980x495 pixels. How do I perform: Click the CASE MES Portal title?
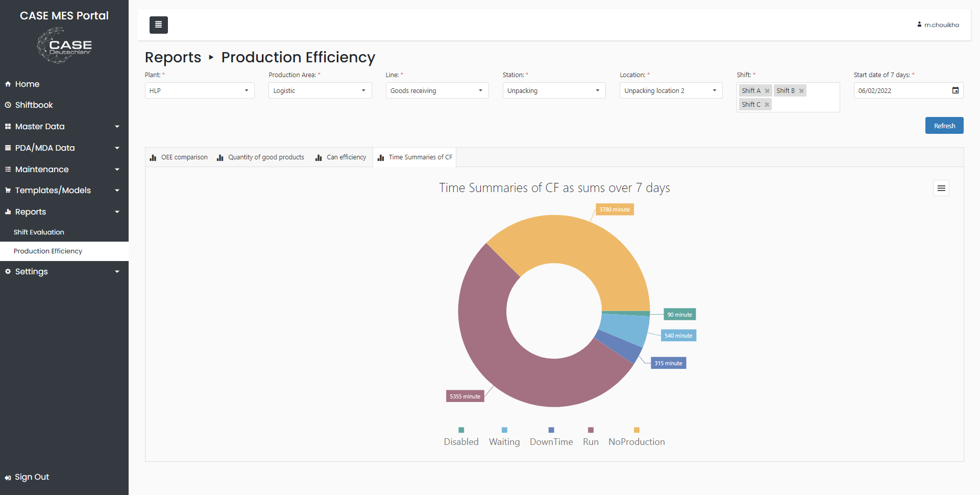(x=64, y=16)
